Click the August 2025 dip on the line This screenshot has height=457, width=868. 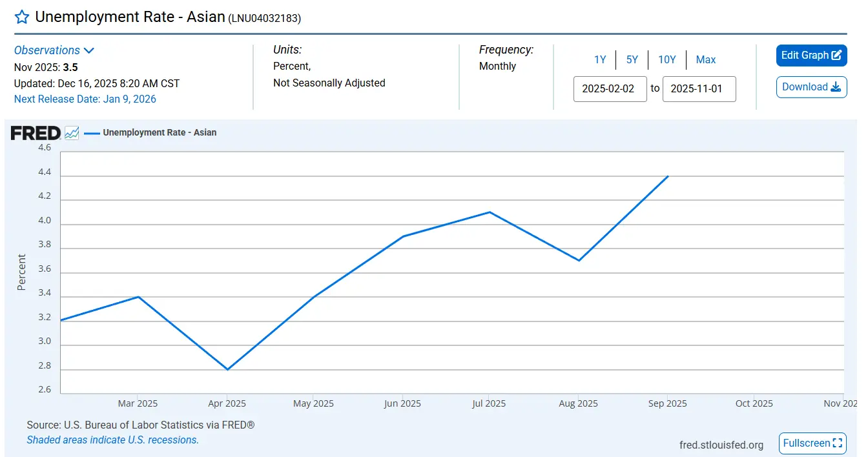point(579,260)
